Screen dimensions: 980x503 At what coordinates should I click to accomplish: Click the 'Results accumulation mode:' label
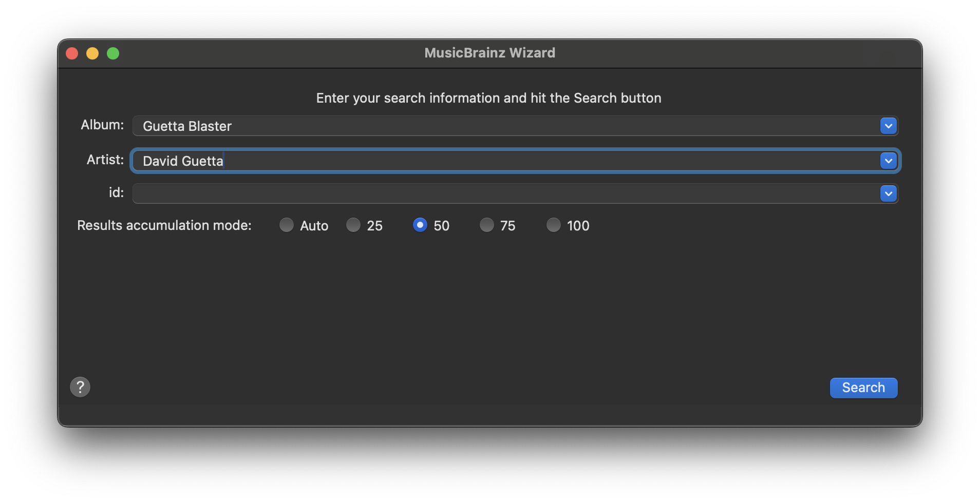pyautogui.click(x=164, y=225)
